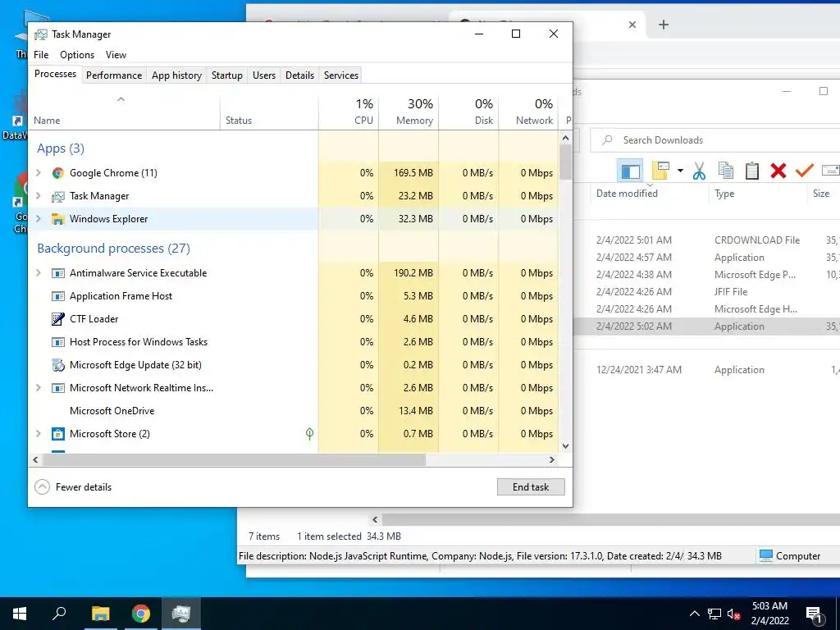Open Windows Start menu
The height and width of the screenshot is (630, 840).
20,614
